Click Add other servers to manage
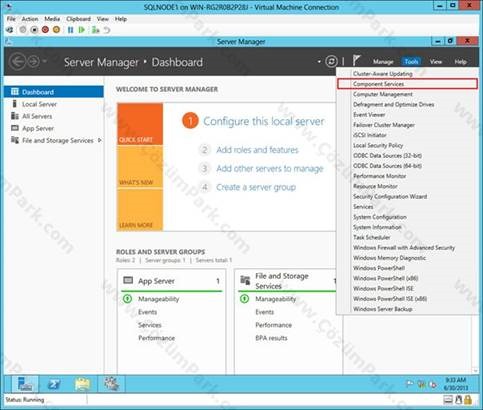The width and height of the screenshot is (483, 410). tap(270, 169)
